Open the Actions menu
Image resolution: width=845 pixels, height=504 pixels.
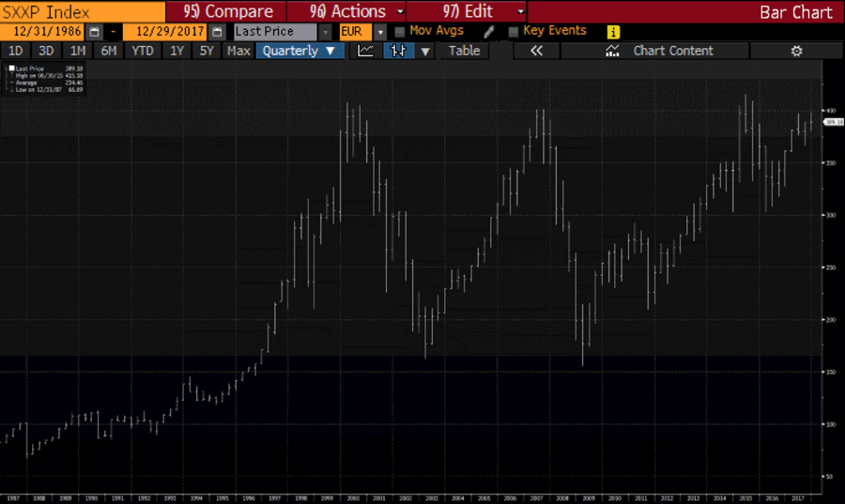347,11
